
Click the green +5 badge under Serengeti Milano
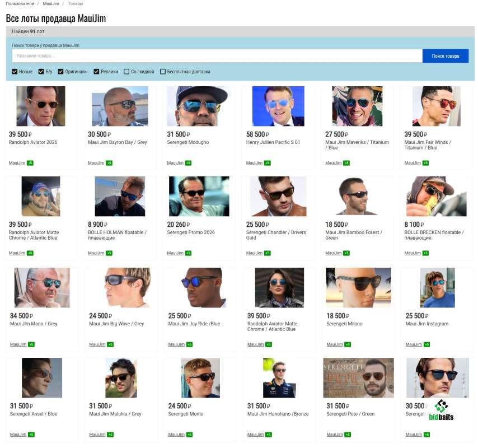coord(348,344)
